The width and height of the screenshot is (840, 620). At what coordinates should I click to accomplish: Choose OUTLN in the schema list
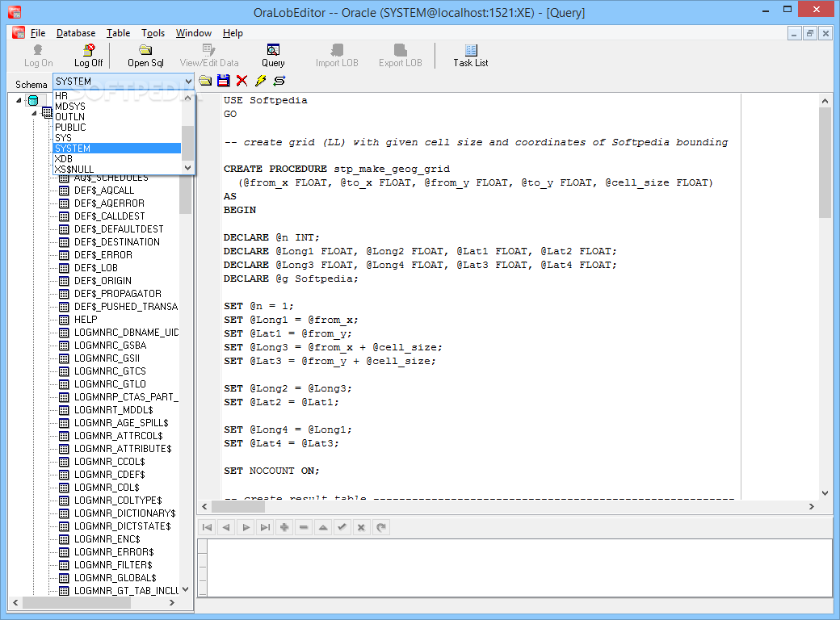click(x=117, y=117)
